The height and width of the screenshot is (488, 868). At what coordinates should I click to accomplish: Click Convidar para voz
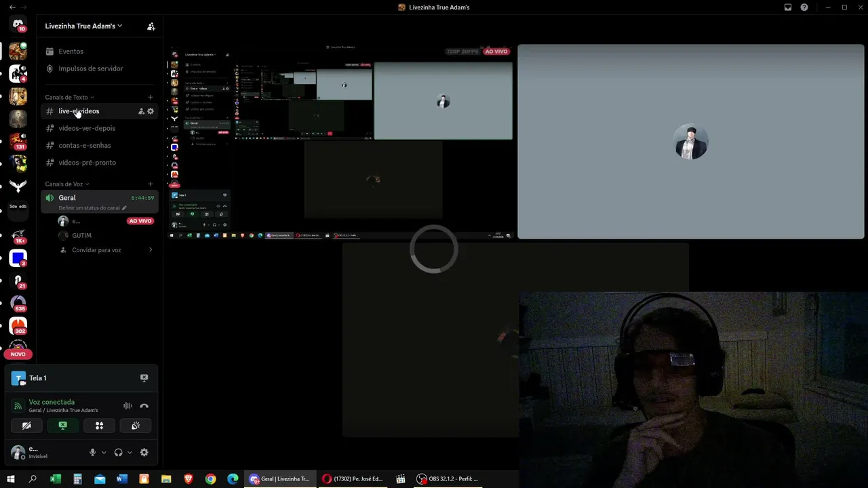[x=105, y=250]
